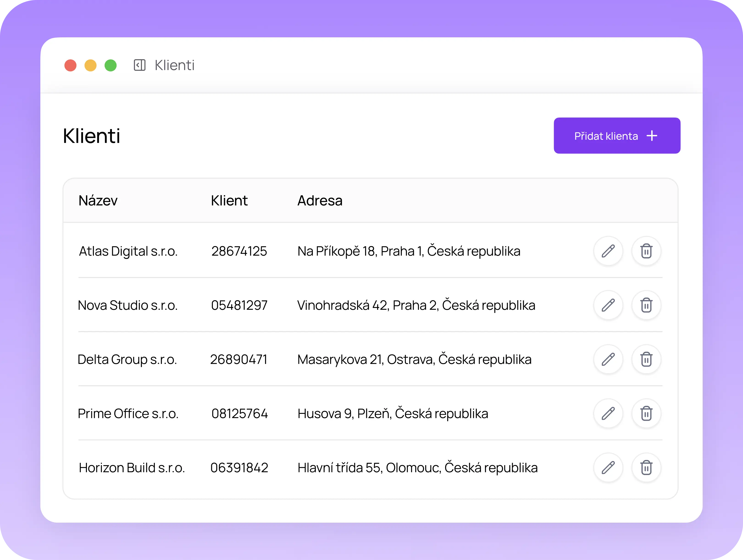Select the Název column header
743x560 pixels.
[98, 201]
